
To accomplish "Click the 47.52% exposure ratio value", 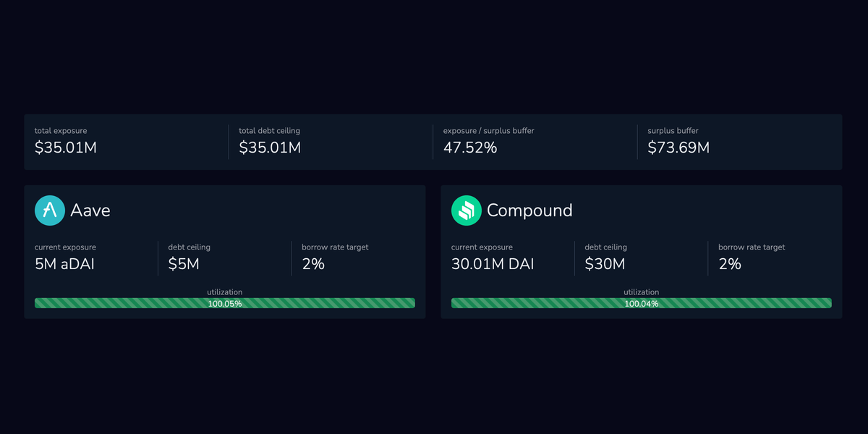I will (470, 148).
